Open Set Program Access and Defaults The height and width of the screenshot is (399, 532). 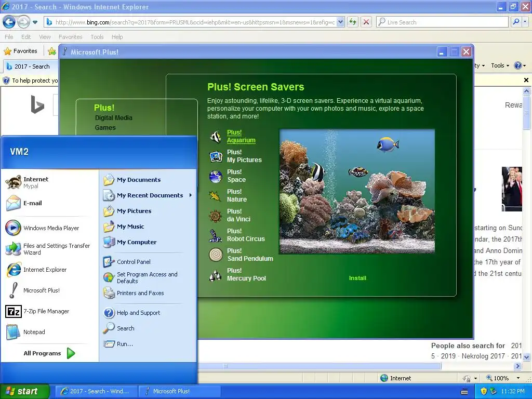pos(148,277)
